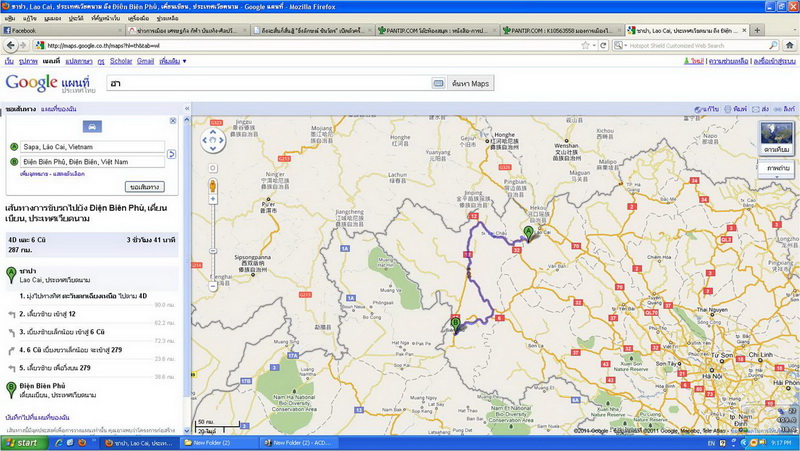Click marker B at Điện Biên Phủ on map
The image size is (800, 451).
[x=455, y=325]
